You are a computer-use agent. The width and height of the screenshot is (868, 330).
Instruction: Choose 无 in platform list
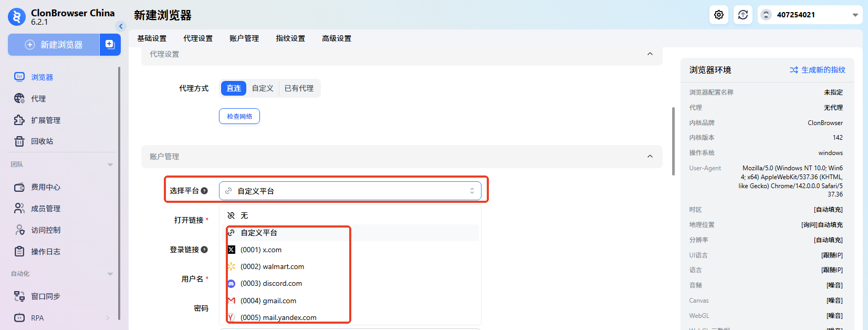[x=350, y=215]
